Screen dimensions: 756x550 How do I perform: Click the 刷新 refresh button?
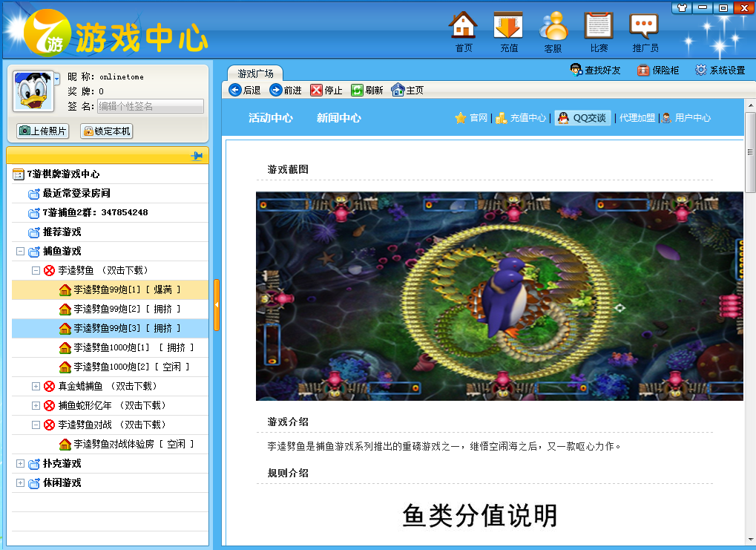click(367, 91)
